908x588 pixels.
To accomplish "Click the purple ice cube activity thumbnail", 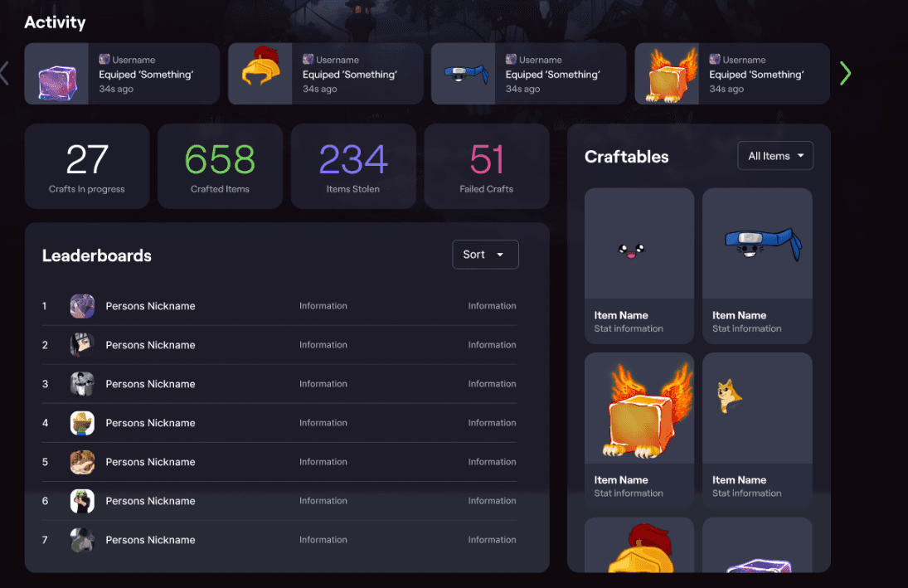I will point(56,74).
